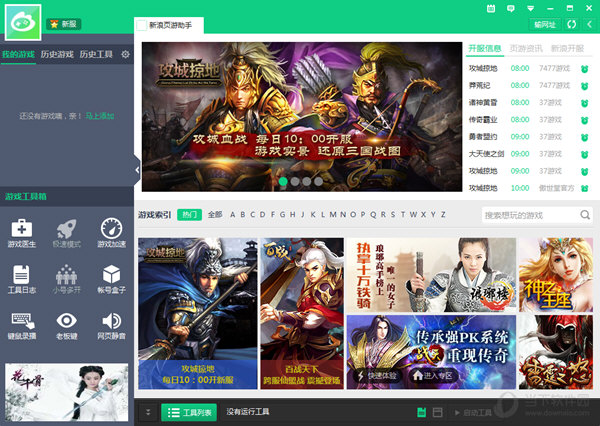
Task: Go to fourth banner slide dot
Action: click(x=318, y=181)
